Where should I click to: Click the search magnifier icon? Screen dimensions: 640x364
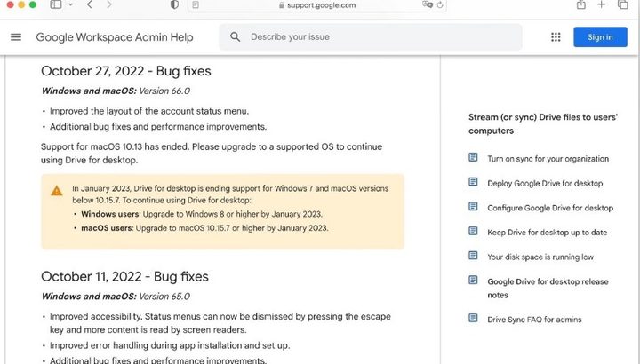point(236,37)
